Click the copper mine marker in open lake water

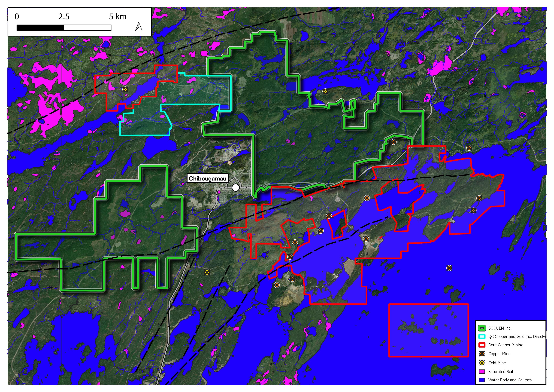pyautogui.click(x=449, y=268)
